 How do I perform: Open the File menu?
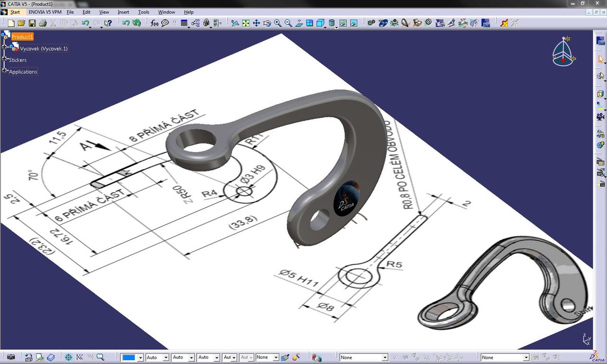pyautogui.click(x=70, y=12)
